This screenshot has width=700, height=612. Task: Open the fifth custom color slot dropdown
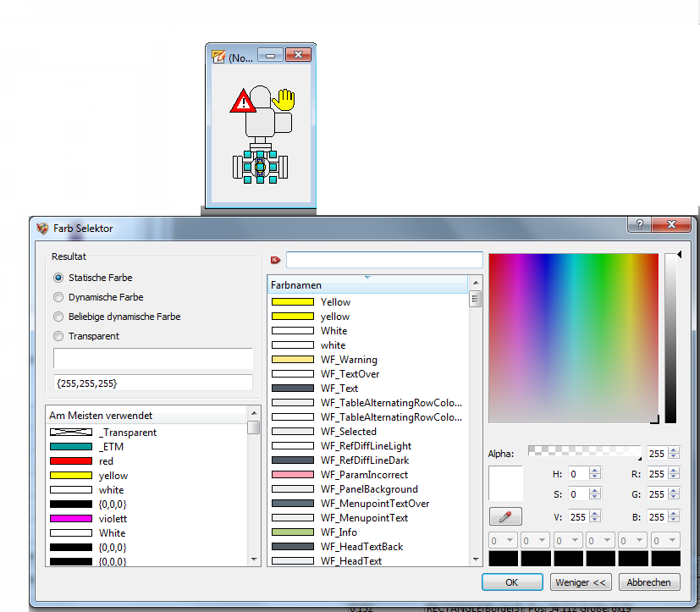click(633, 541)
